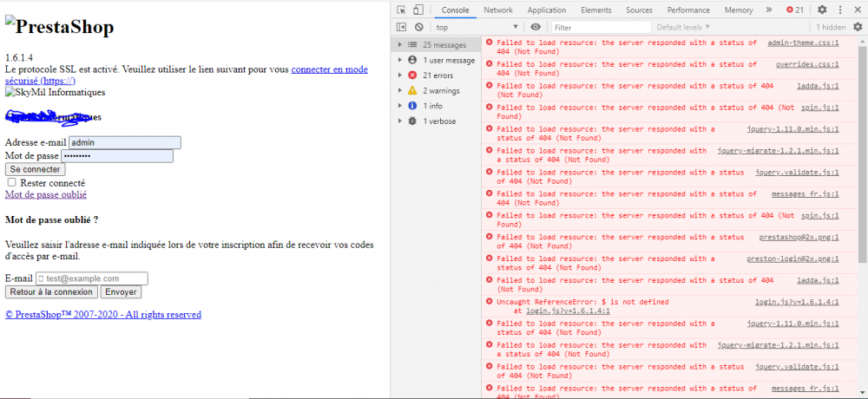Switch to the Console tab
This screenshot has height=399, width=868.
click(x=455, y=10)
